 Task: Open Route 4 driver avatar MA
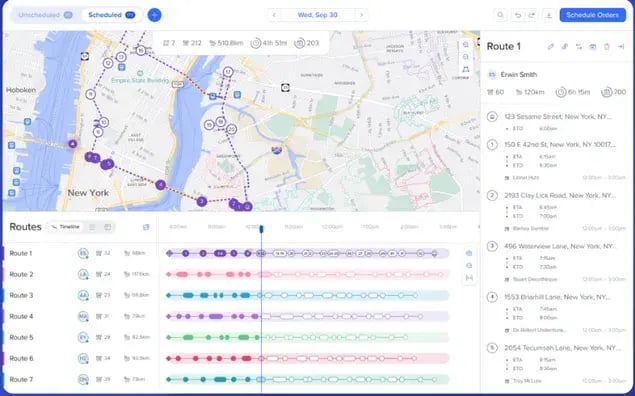point(83,316)
